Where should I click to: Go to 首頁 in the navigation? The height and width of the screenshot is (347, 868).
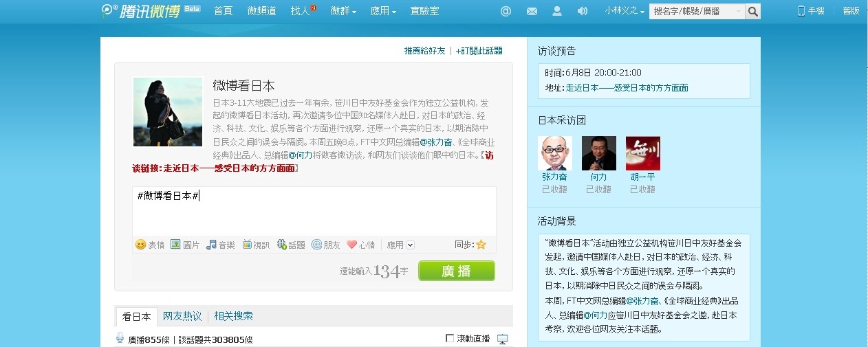[x=223, y=11]
